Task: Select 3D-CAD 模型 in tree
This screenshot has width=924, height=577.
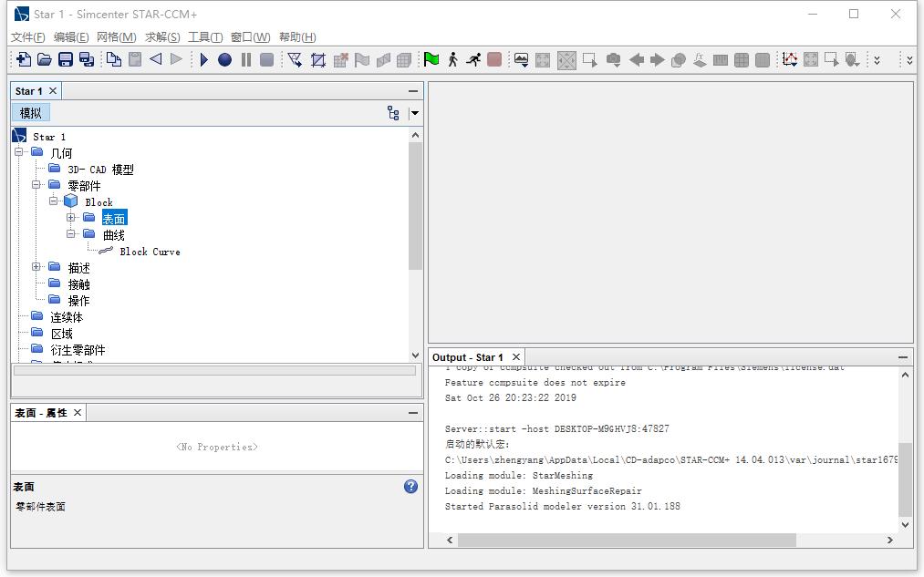Action: [x=100, y=170]
